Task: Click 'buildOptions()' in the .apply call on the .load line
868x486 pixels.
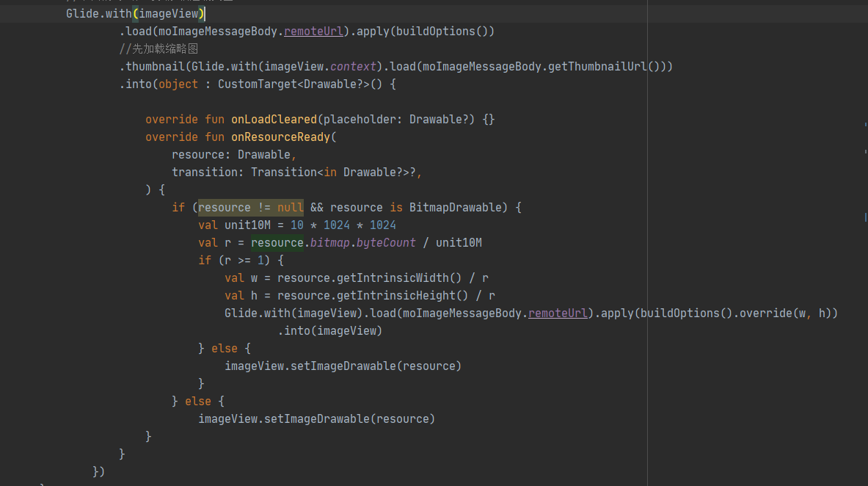Action: [x=442, y=31]
